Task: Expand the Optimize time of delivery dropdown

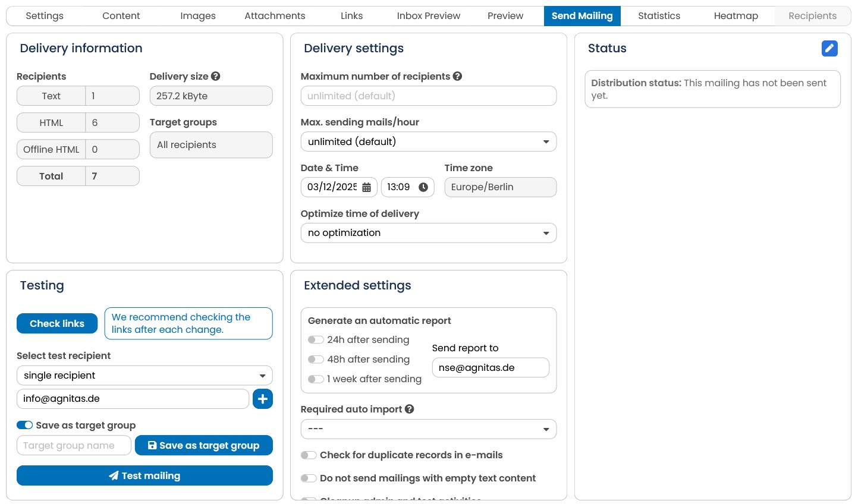Action: [429, 233]
